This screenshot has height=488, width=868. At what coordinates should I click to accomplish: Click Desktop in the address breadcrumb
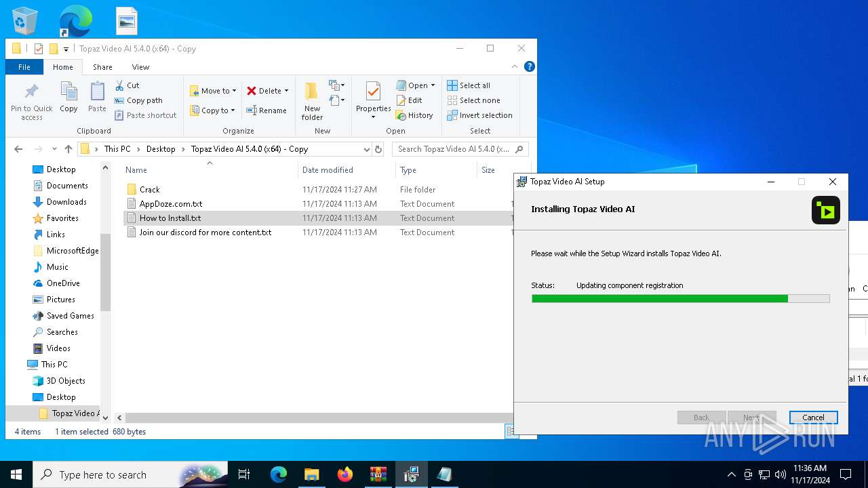pos(161,149)
